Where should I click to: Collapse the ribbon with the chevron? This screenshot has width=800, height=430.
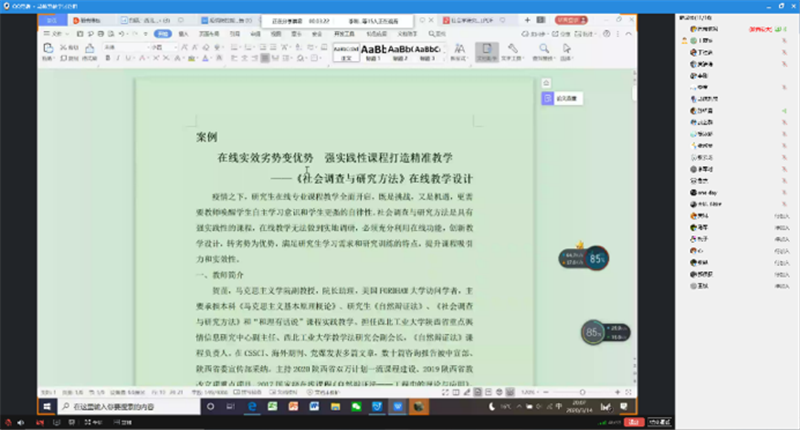coord(629,34)
